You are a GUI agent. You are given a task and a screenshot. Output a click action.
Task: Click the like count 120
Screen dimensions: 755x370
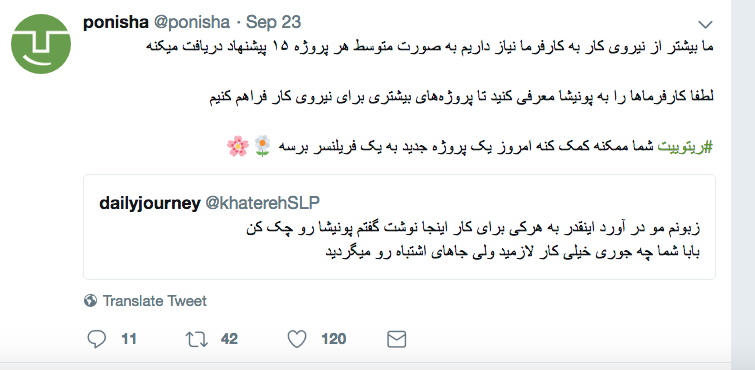coord(334,339)
